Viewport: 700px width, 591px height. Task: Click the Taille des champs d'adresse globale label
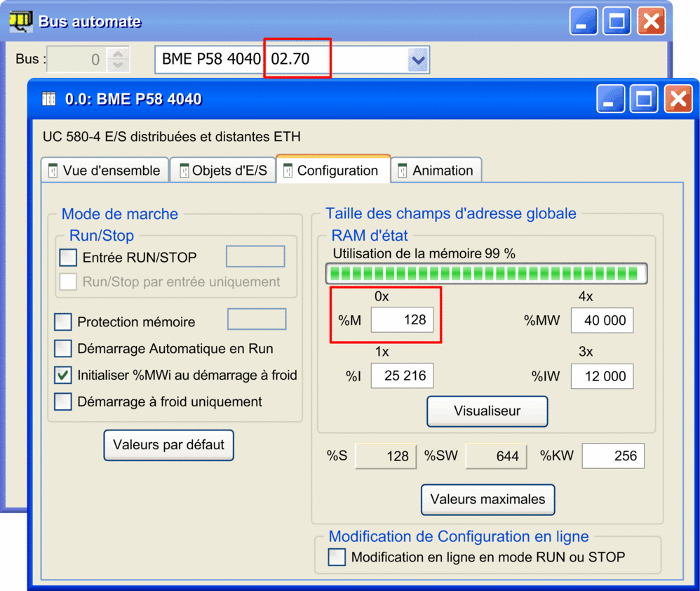coord(451,213)
